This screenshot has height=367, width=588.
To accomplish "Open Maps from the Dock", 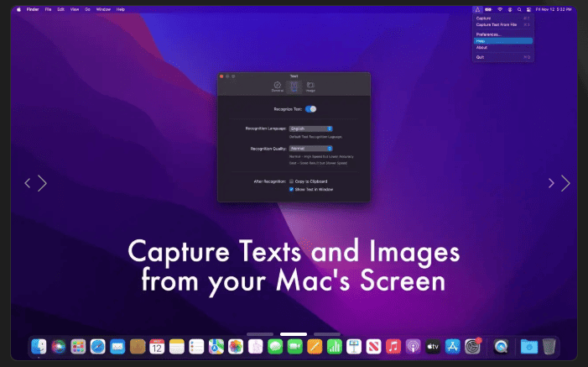I will (x=216, y=346).
